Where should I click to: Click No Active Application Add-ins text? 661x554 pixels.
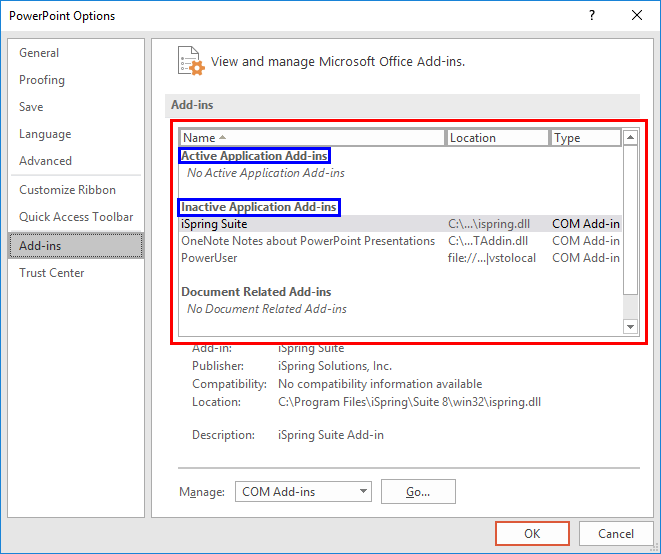[x=266, y=173]
